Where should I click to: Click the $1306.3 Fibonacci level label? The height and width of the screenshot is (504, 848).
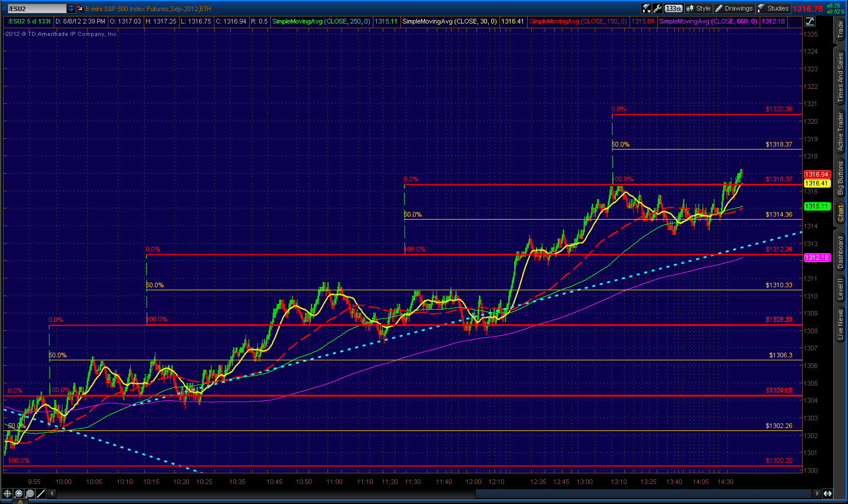click(780, 355)
